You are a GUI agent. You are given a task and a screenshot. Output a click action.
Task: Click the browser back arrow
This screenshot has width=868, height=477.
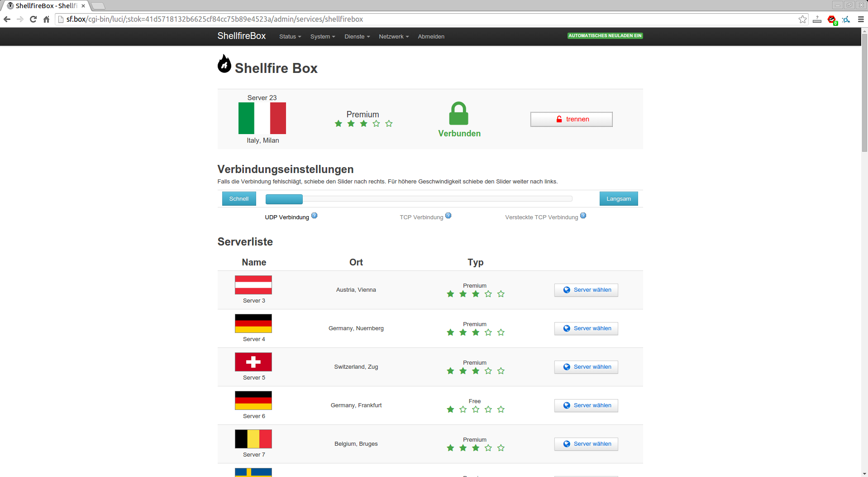point(7,19)
